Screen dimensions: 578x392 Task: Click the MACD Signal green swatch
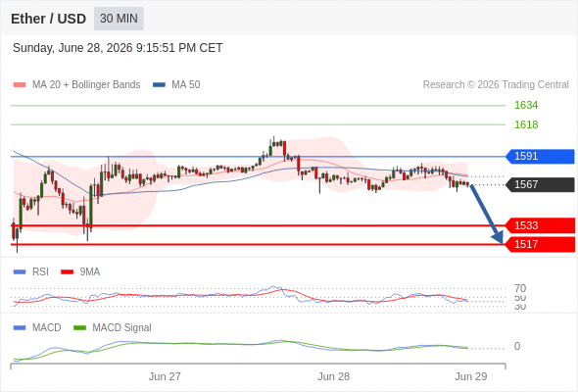point(79,328)
